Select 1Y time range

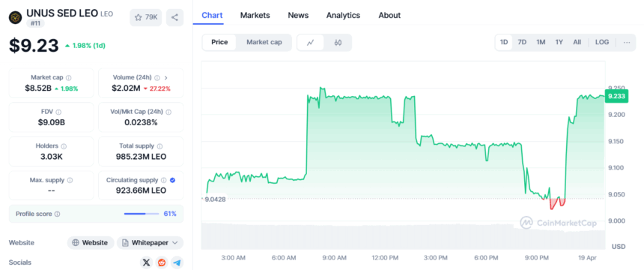(x=559, y=43)
